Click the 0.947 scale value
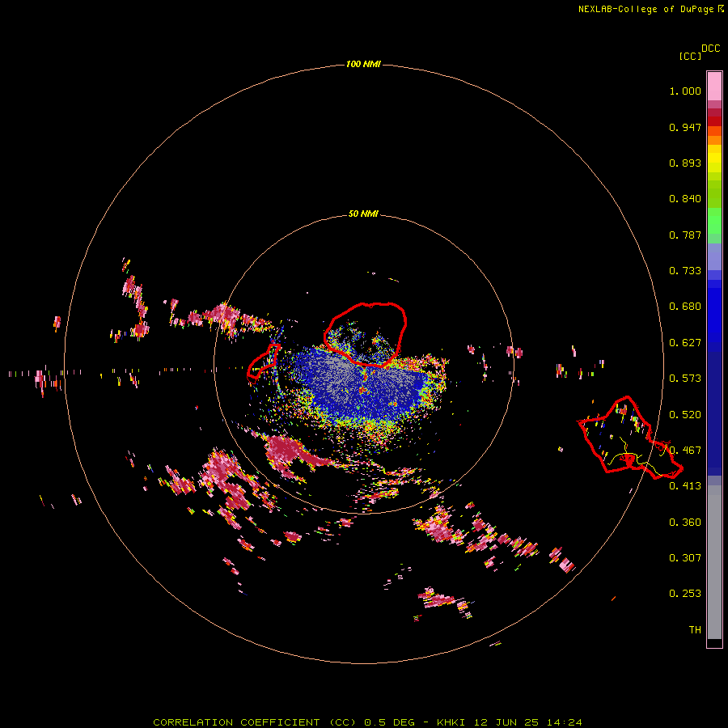 [x=685, y=127]
